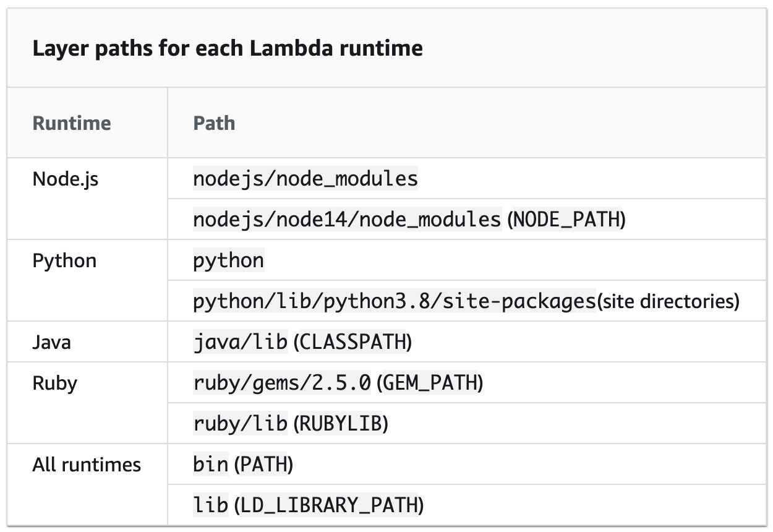Click the table title 'Layer paths for each Lambda runtime'
This screenshot has width=773, height=532.
click(x=227, y=48)
